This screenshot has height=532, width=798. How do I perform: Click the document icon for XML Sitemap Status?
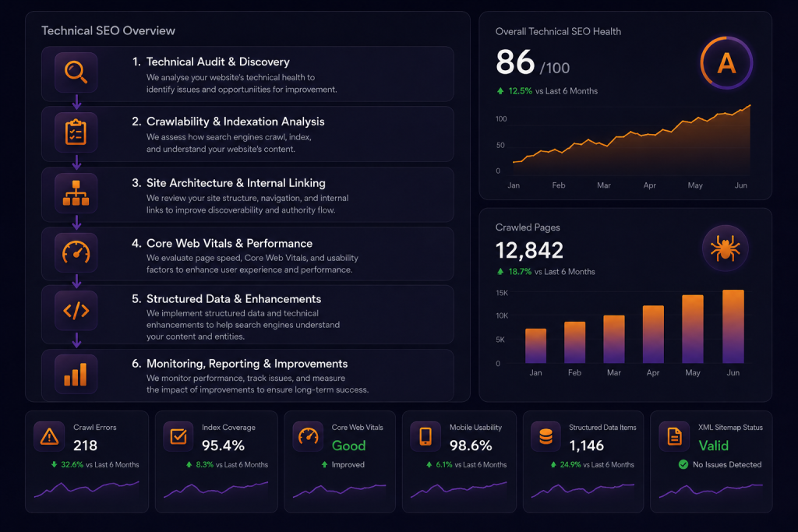click(674, 436)
